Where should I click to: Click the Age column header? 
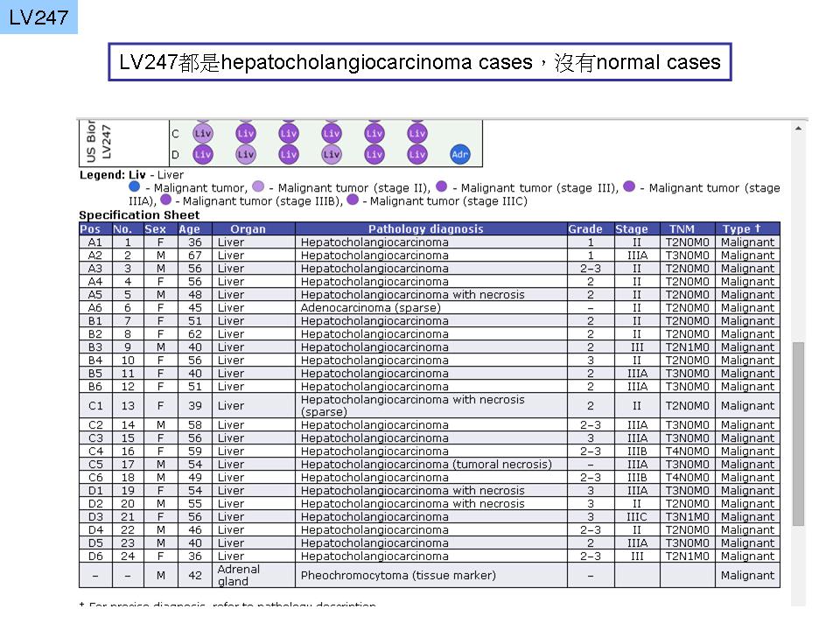click(x=195, y=228)
